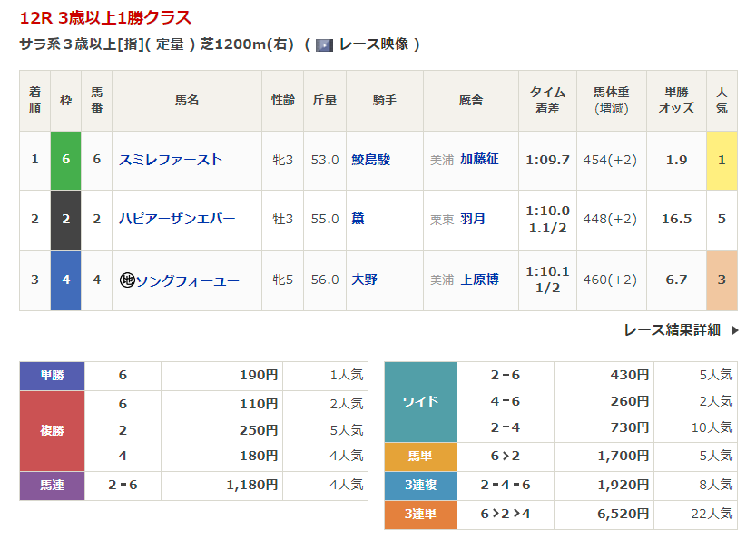The width and height of the screenshot is (756, 540).
Task: Open horse ハピアーザンエバー profile
Action: 177,219
